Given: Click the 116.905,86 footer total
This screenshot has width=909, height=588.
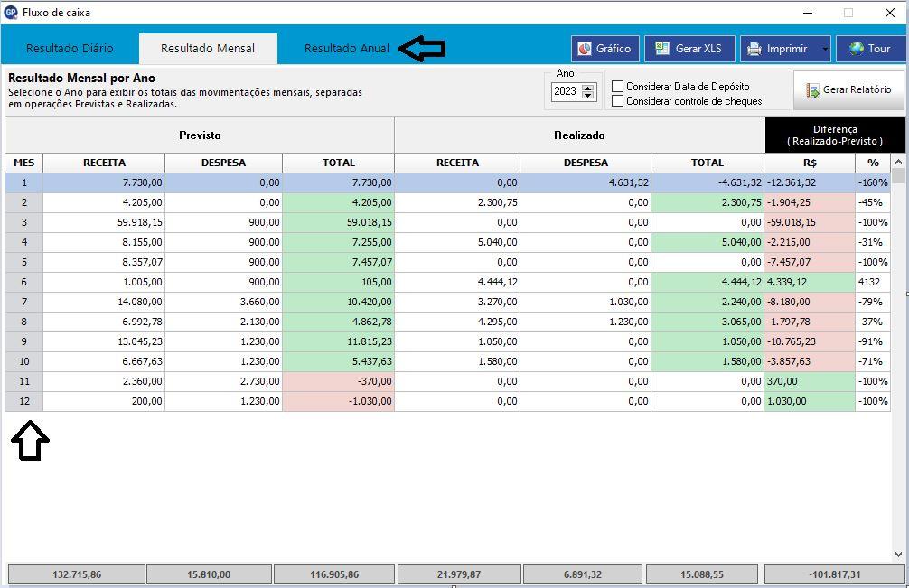Looking at the screenshot, I should click(x=334, y=574).
